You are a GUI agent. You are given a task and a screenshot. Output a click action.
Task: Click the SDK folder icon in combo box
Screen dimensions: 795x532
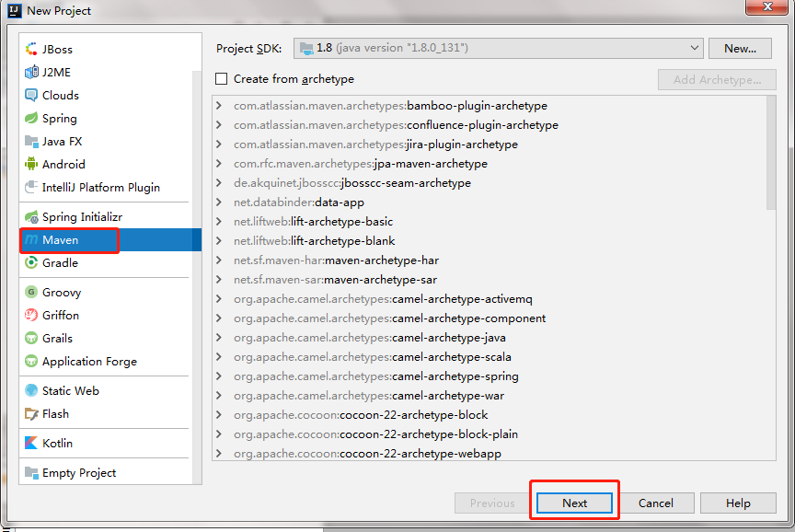pyautogui.click(x=306, y=48)
